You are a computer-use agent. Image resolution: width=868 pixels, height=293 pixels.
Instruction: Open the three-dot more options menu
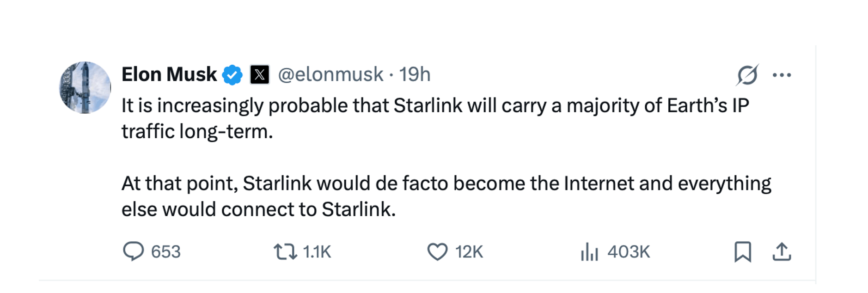click(x=782, y=75)
